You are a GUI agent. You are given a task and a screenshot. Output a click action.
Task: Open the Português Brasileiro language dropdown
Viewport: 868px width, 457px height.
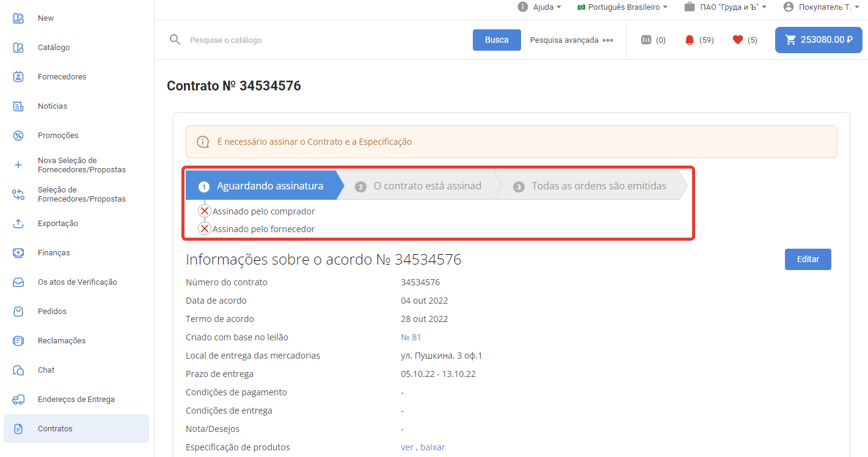pos(622,7)
